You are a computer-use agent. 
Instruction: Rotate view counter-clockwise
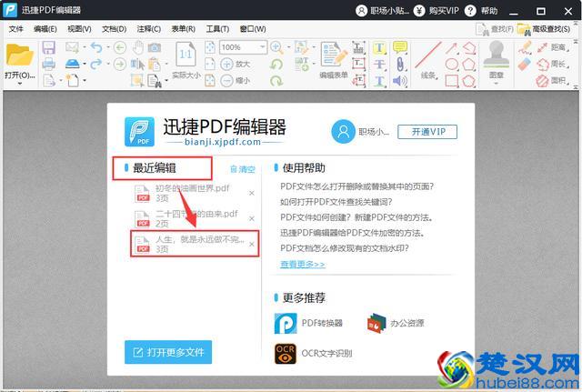[x=276, y=65]
